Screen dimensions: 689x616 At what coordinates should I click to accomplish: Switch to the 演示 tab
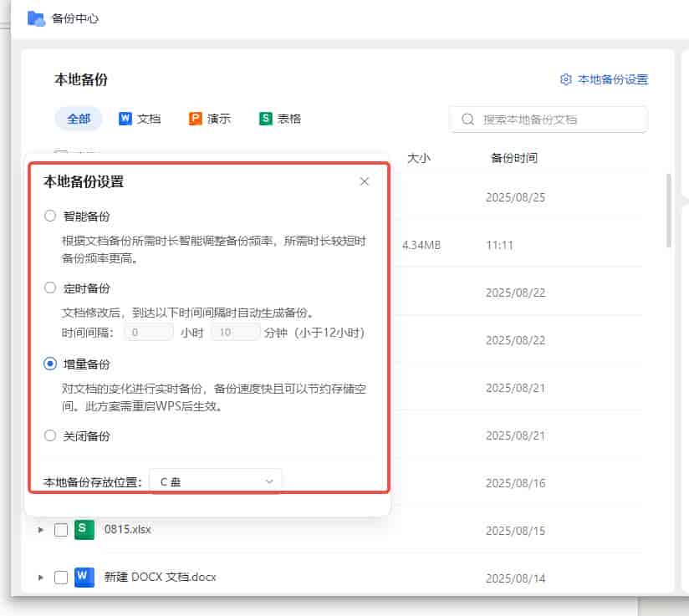[210, 119]
